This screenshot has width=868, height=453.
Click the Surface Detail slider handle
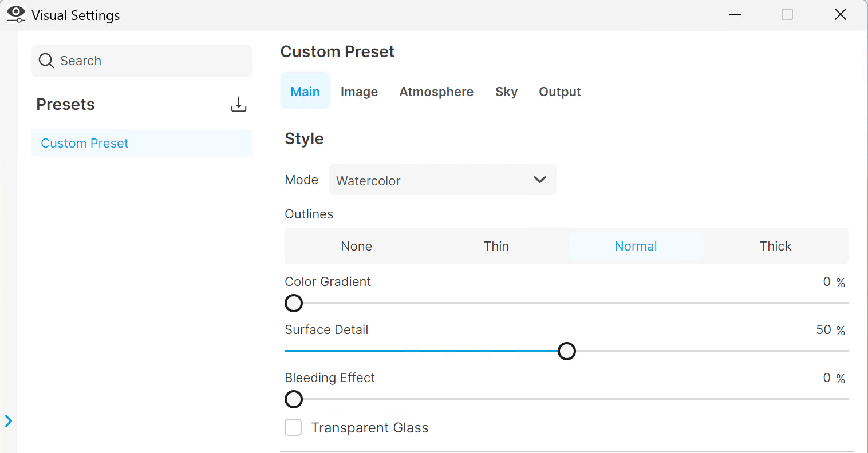point(567,351)
